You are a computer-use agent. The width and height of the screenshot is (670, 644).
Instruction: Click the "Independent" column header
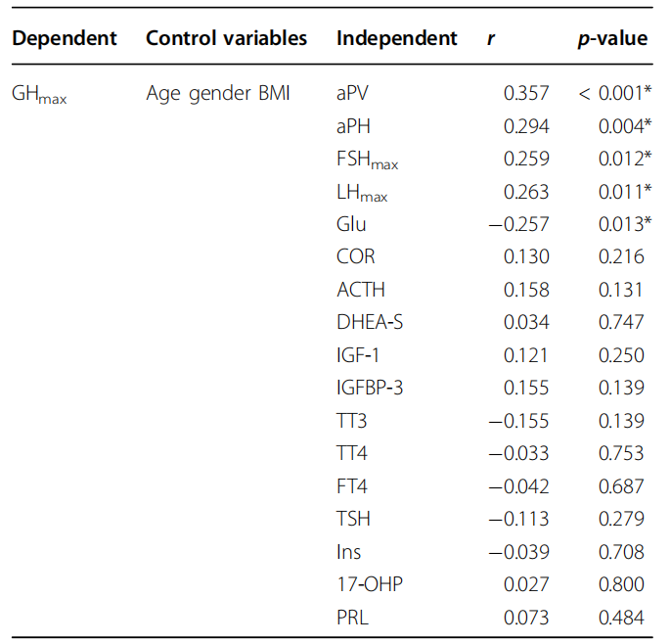(396, 39)
